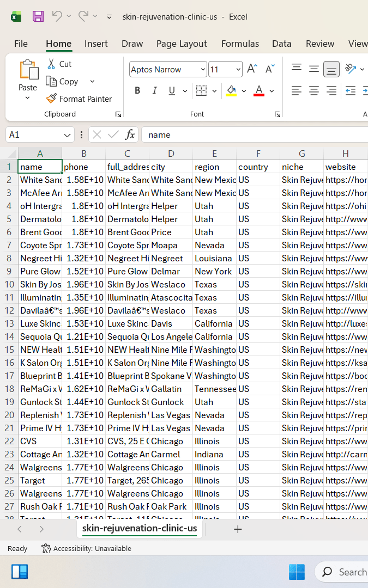Apply cell borders
The height and width of the screenshot is (588, 368).
[x=202, y=90]
